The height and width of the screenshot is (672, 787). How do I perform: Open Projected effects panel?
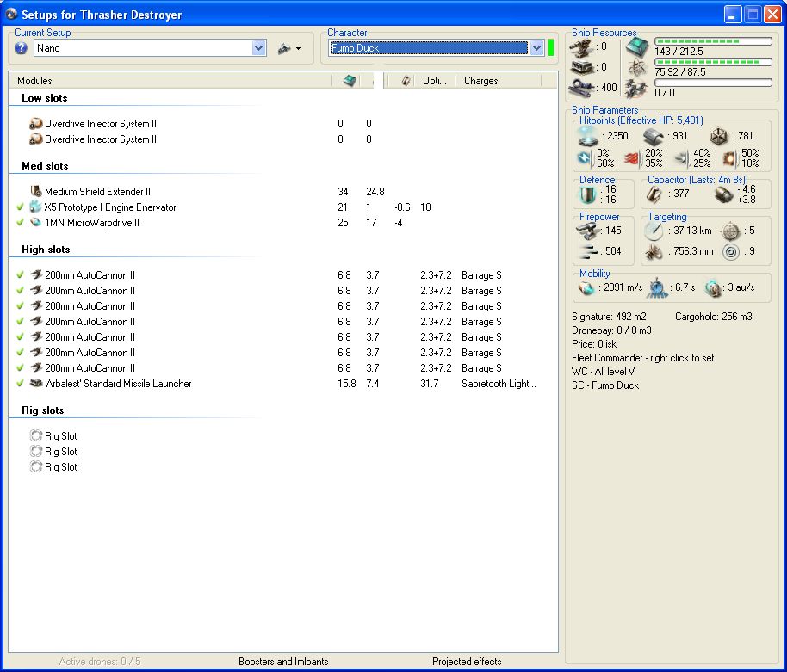pyautogui.click(x=467, y=662)
